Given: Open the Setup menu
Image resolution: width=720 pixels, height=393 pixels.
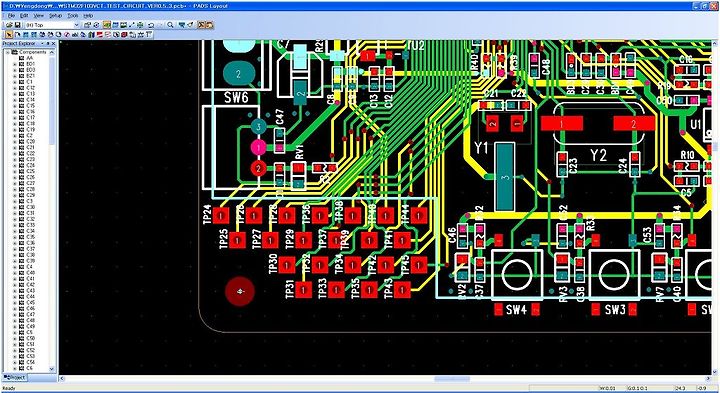Looking at the screenshot, I should point(55,16).
